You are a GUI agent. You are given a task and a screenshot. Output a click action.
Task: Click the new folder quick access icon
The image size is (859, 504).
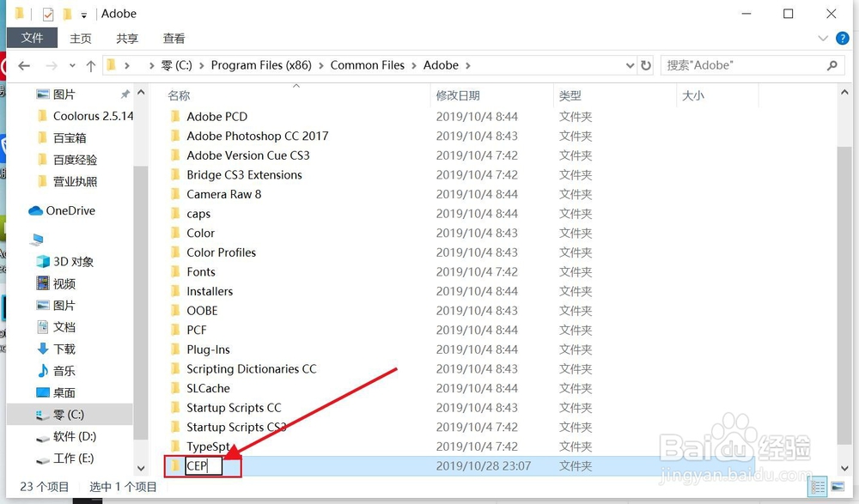click(x=67, y=14)
